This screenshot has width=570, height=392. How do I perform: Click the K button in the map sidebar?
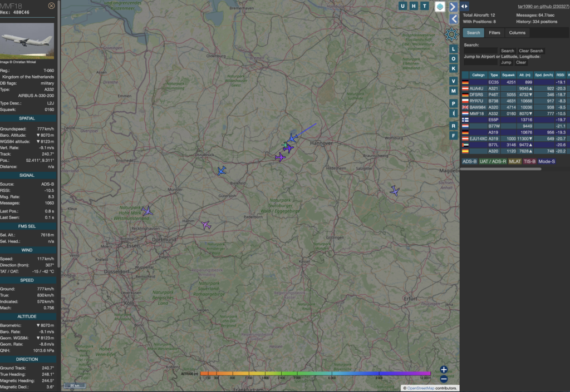(453, 68)
